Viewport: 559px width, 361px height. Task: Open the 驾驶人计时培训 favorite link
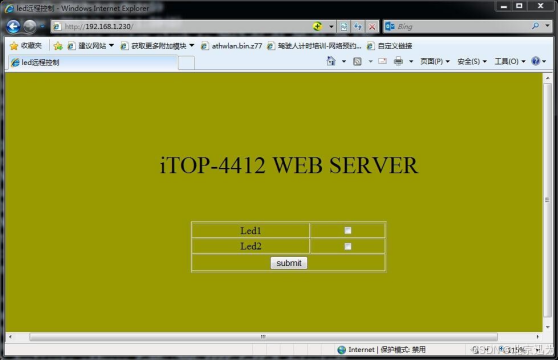point(314,46)
